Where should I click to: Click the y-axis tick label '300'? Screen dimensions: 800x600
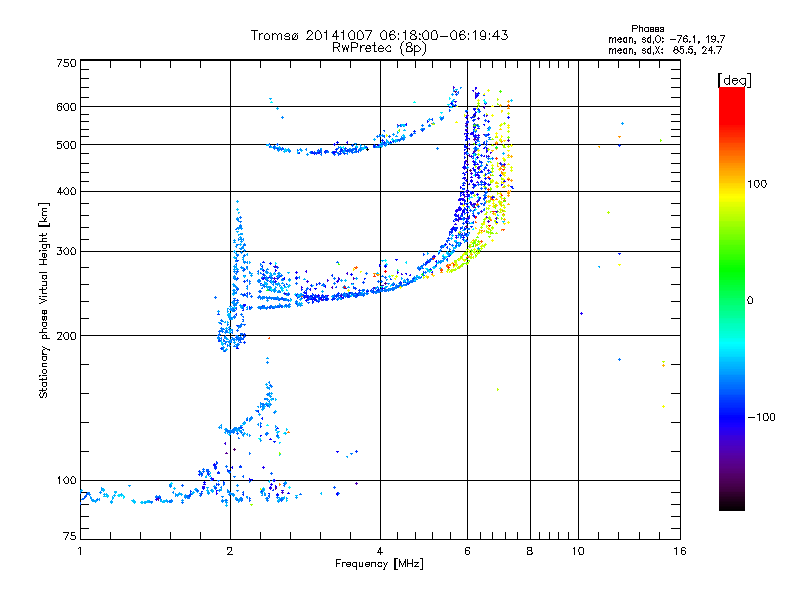point(66,252)
